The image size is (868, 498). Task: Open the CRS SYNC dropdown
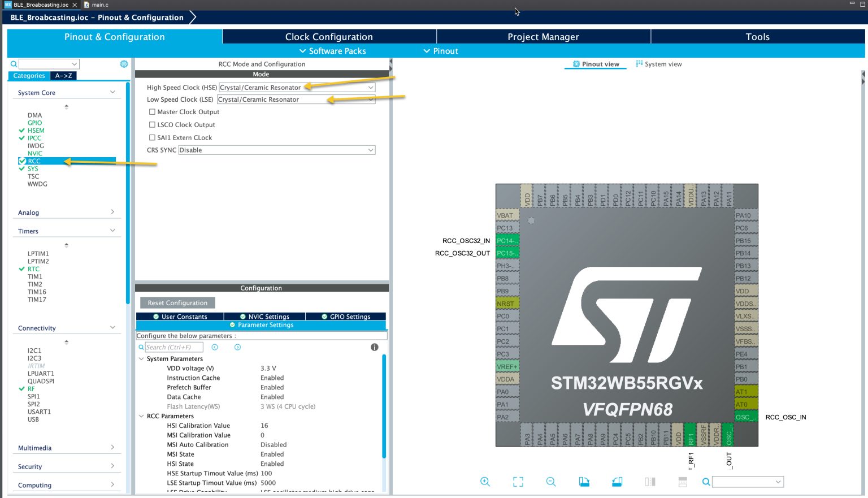click(x=370, y=150)
